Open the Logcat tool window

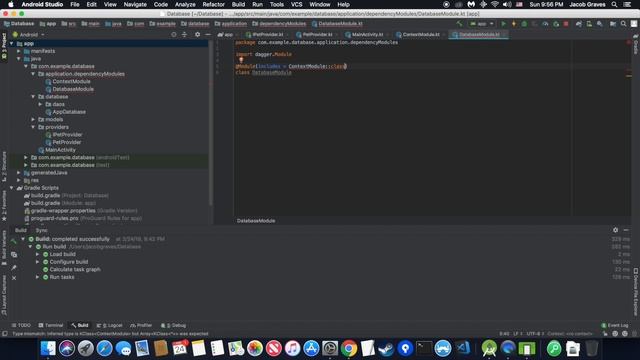pos(109,325)
